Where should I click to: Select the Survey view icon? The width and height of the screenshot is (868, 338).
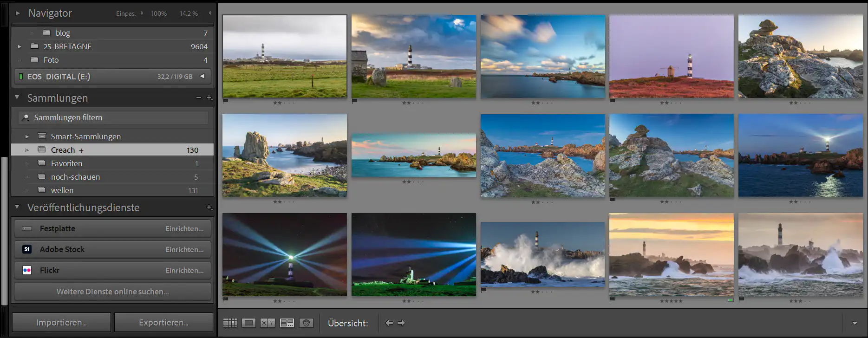click(x=287, y=323)
